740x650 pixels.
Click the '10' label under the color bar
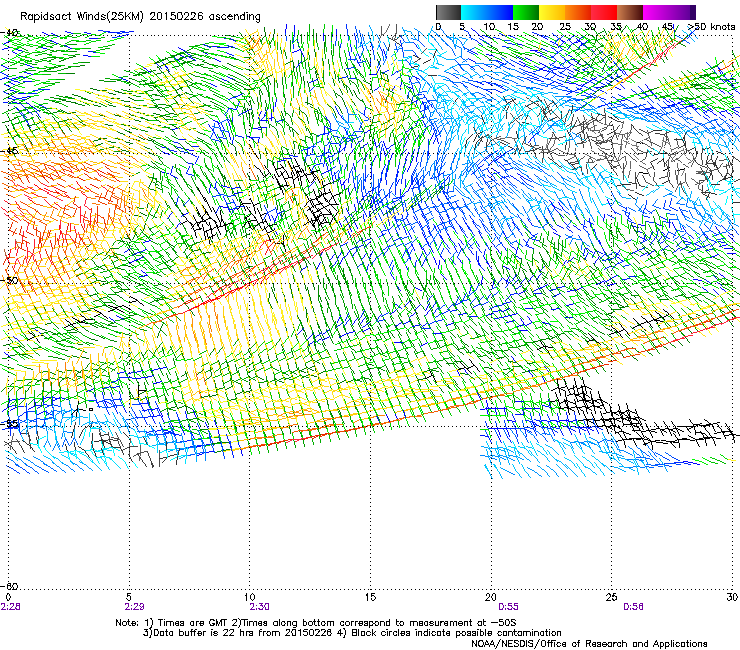(489, 27)
